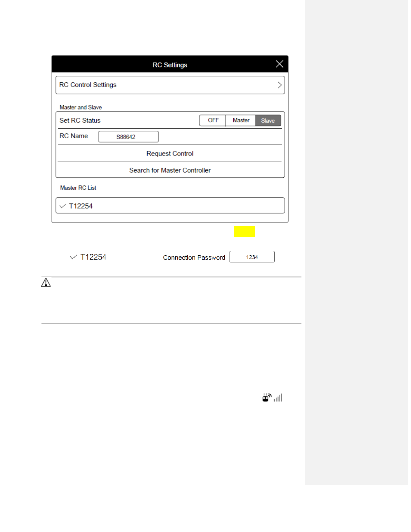Close the RC Settings dialog
Image resolution: width=411 pixels, height=532 pixels.
279,64
